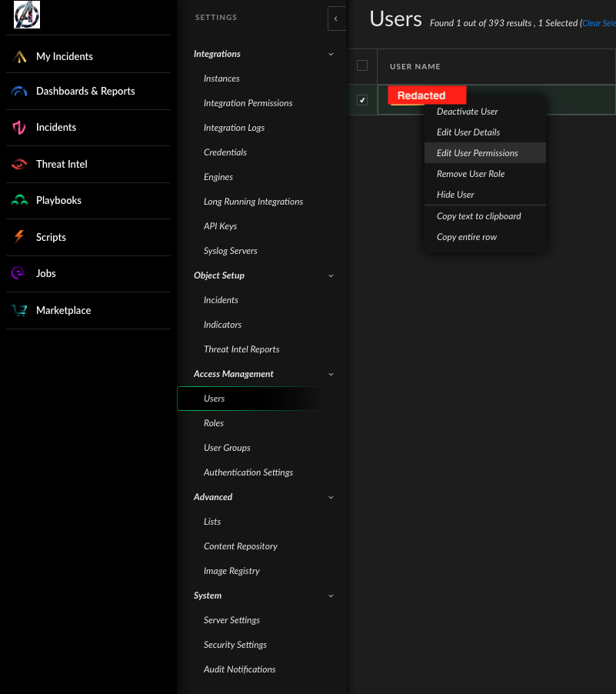This screenshot has height=694, width=616.
Task: Open Dashboards & Reports gauge icon
Action: pyautogui.click(x=20, y=91)
